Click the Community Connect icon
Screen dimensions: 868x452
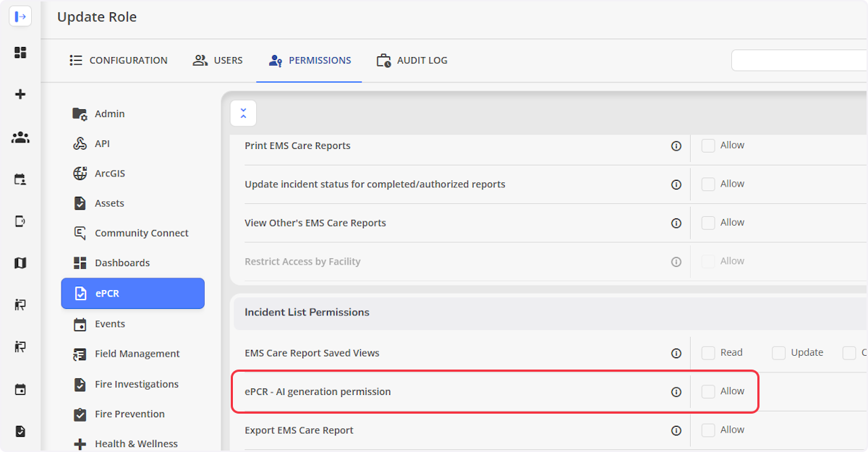pyautogui.click(x=80, y=233)
